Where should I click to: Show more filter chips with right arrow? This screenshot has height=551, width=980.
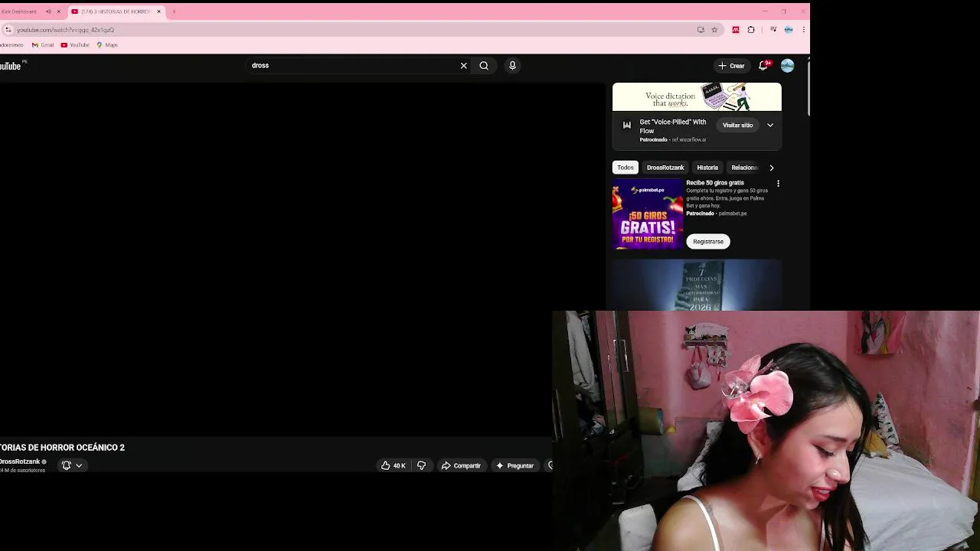click(x=772, y=168)
